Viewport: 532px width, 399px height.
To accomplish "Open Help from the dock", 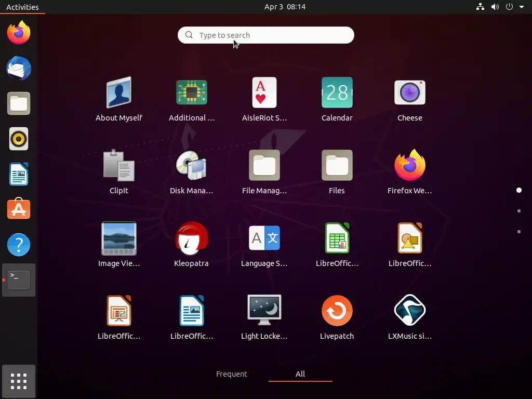I will [x=19, y=245].
